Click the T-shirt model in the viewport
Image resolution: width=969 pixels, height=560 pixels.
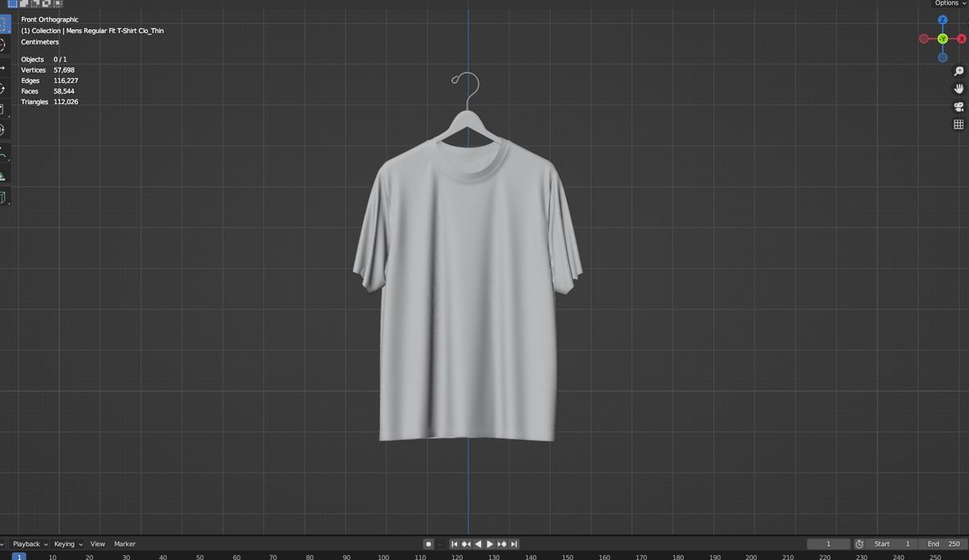[x=468, y=290]
